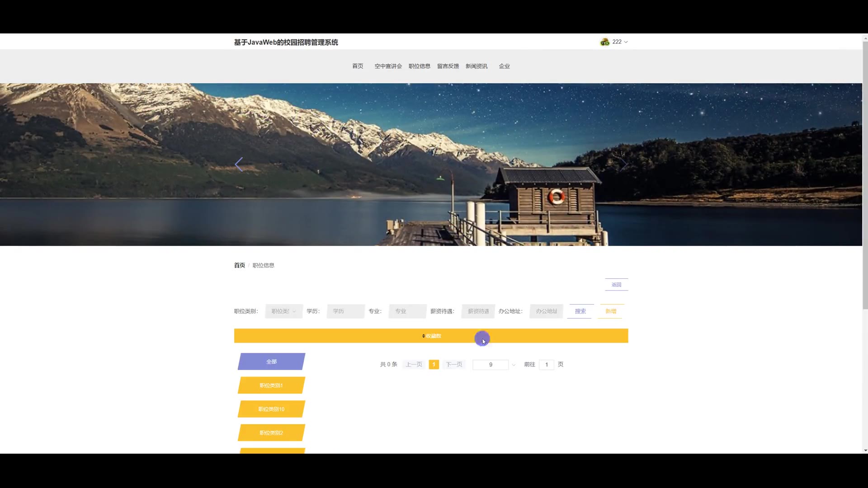Image resolution: width=868 pixels, height=488 pixels.
Task: Click the 学历 input field
Action: [x=345, y=311]
